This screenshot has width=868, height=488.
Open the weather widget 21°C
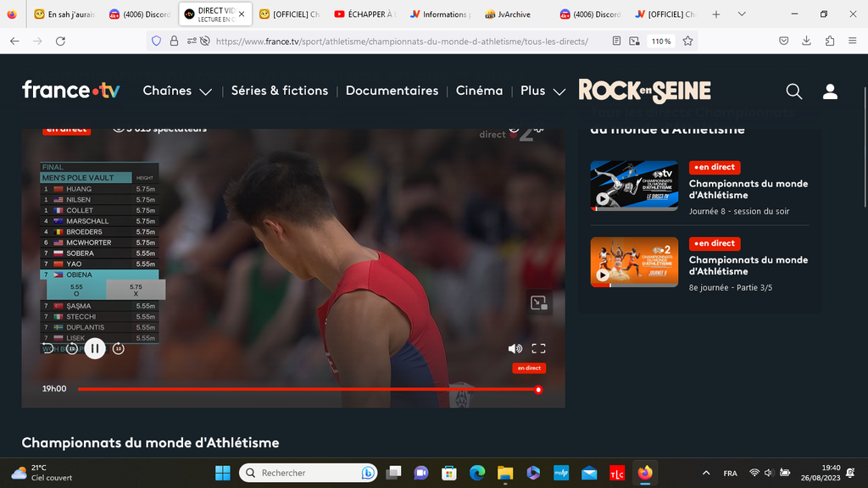pyautogui.click(x=44, y=473)
